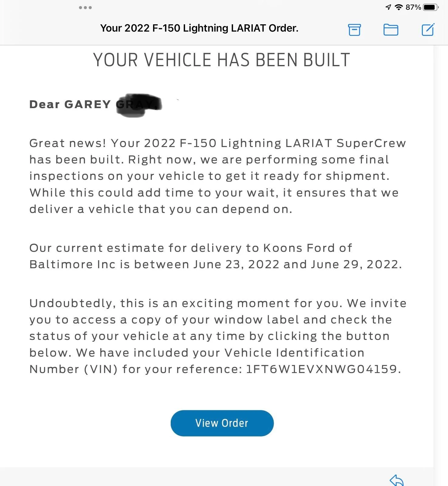This screenshot has width=448, height=486.
Task: Tap the June 29, 2022 delivery date
Action: pos(355,264)
